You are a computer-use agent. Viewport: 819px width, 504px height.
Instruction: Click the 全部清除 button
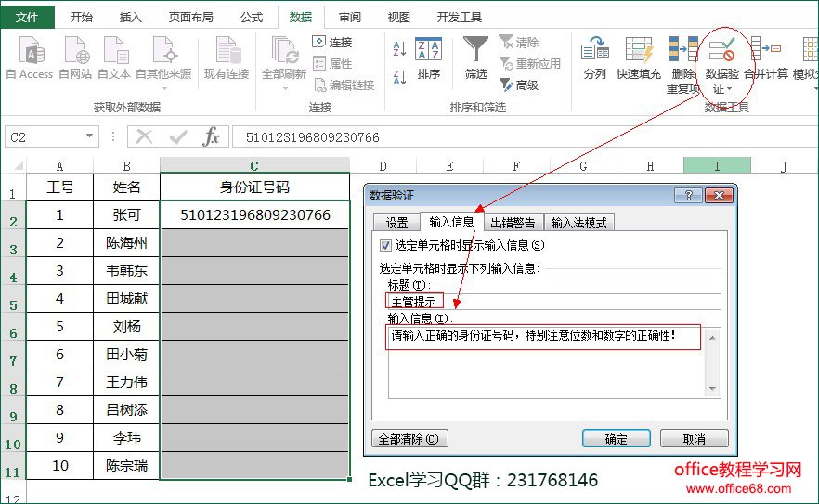click(x=409, y=439)
